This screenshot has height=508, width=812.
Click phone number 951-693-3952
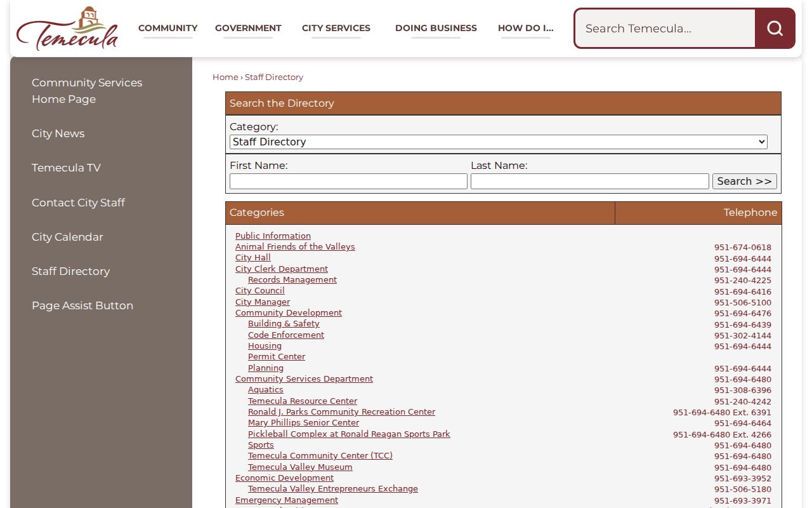click(x=743, y=478)
